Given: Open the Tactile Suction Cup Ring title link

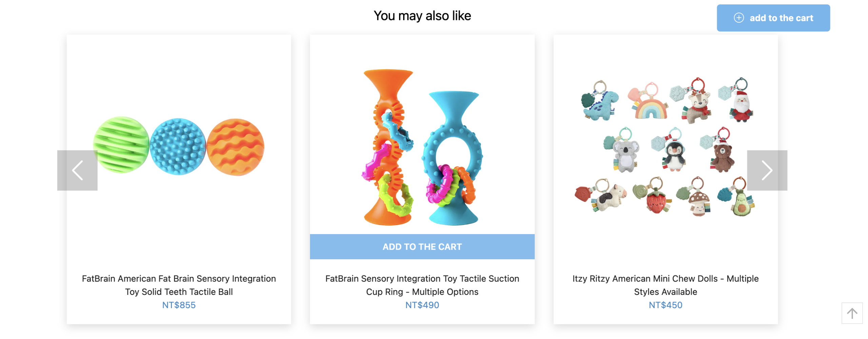Looking at the screenshot, I should coord(422,285).
